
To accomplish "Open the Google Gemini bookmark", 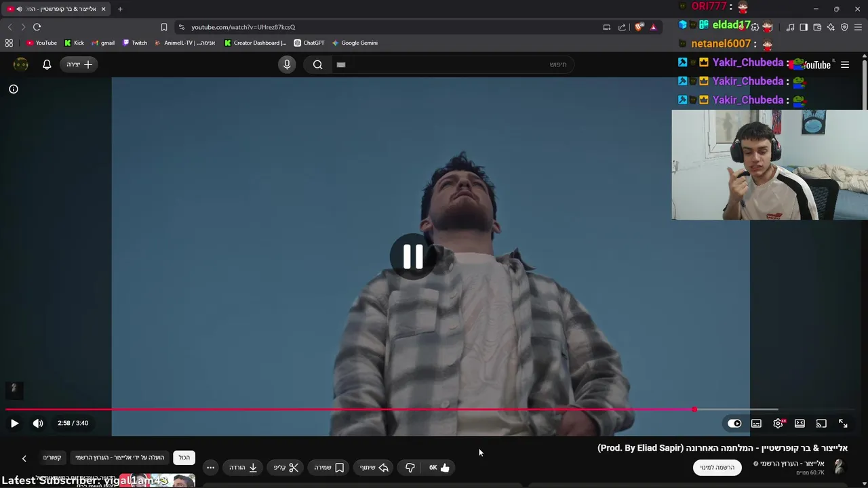I will click(x=355, y=43).
